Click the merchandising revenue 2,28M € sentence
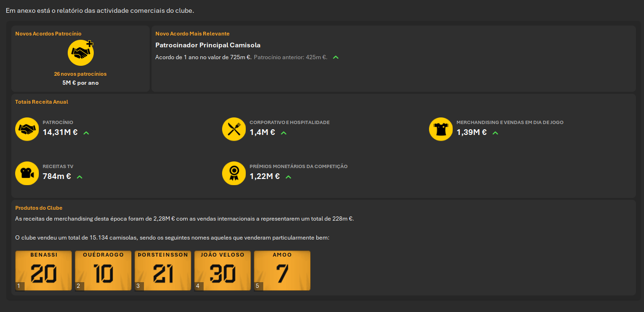 tap(185, 219)
